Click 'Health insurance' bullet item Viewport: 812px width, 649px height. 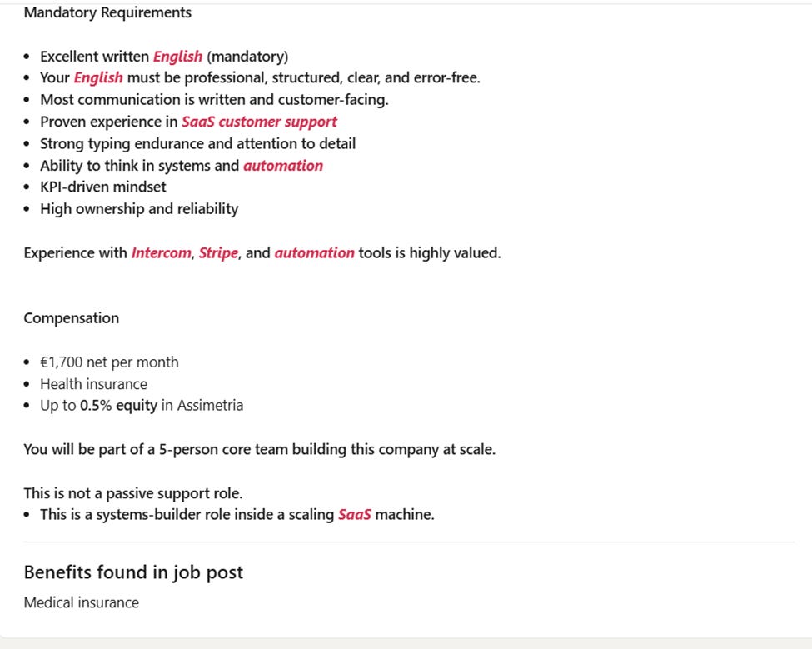(x=94, y=384)
